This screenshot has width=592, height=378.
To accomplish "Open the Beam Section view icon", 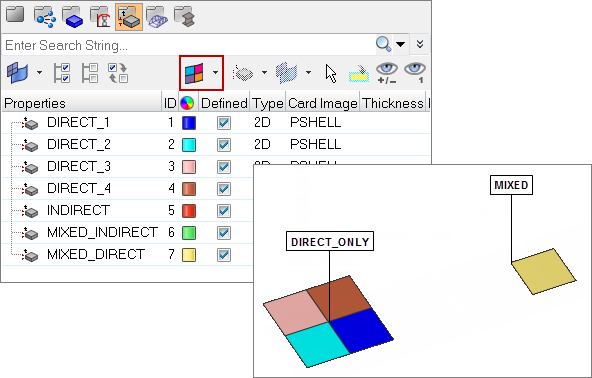I will coord(185,17).
